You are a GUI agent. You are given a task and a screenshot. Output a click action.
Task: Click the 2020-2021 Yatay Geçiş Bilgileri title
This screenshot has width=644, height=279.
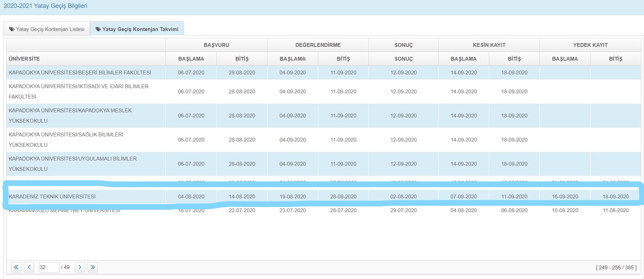(45, 6)
